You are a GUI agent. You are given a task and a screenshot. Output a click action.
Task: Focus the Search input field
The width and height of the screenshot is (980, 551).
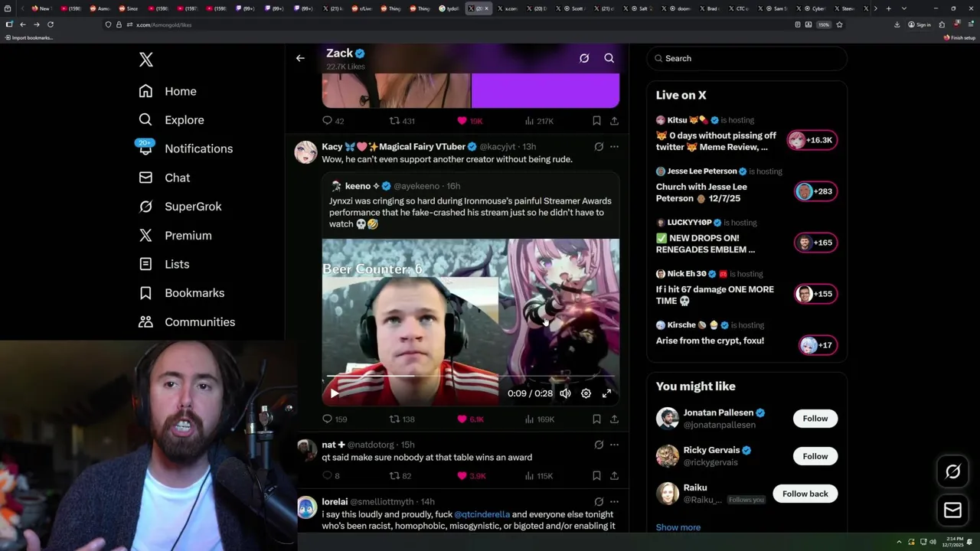tap(747, 58)
